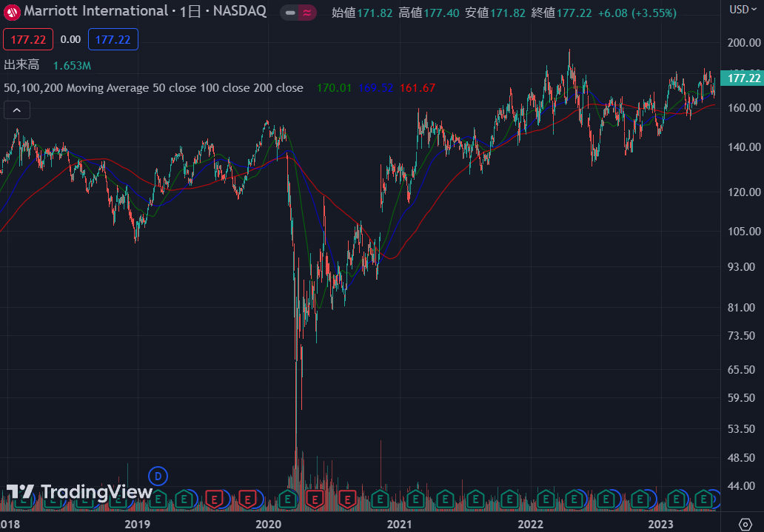Click the red 177.22 sell price button
Screen dimensions: 764x532
coord(28,39)
